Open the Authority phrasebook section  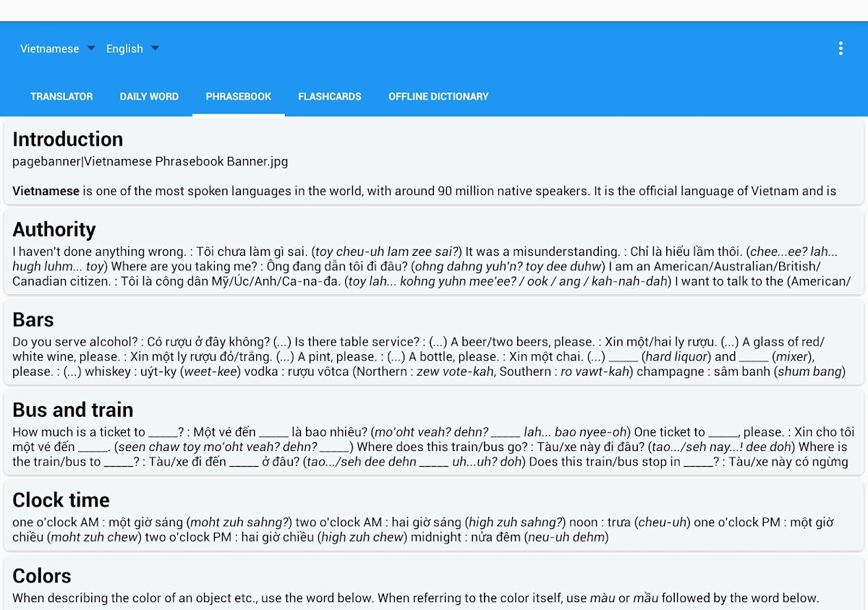click(x=54, y=230)
